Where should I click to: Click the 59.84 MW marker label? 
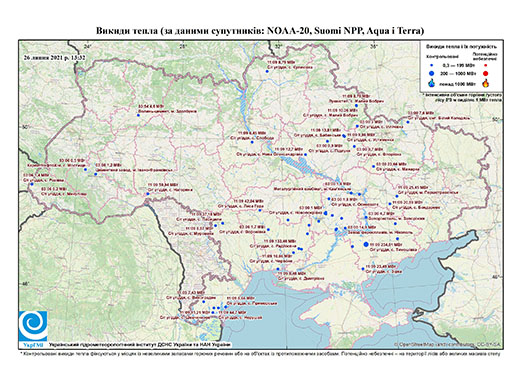coord(162,184)
